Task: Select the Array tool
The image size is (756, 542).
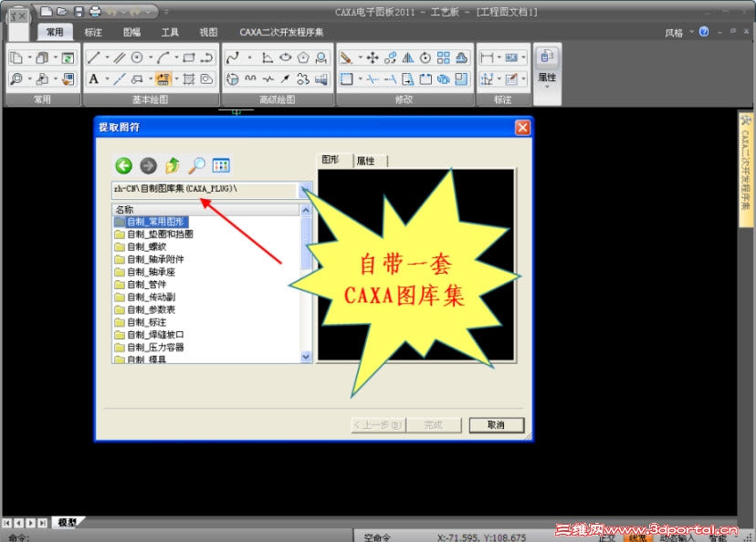Action: [x=443, y=57]
